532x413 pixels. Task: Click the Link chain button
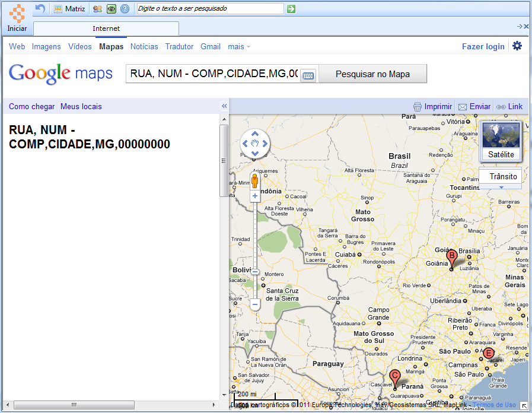click(509, 107)
